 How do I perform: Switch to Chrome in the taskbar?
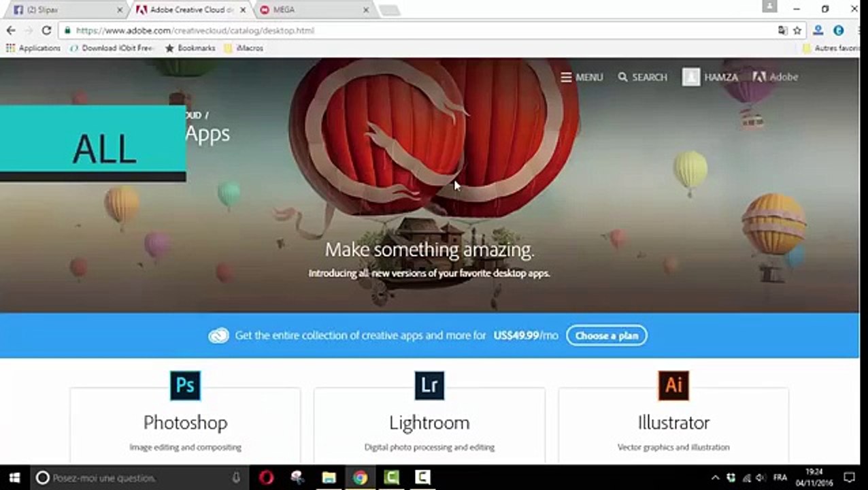click(x=361, y=478)
